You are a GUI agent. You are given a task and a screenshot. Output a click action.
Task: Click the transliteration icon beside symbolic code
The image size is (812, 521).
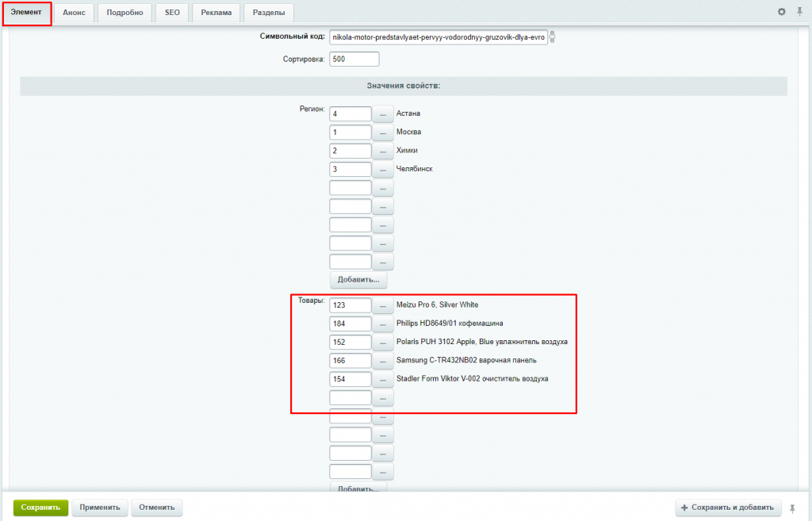click(x=552, y=36)
